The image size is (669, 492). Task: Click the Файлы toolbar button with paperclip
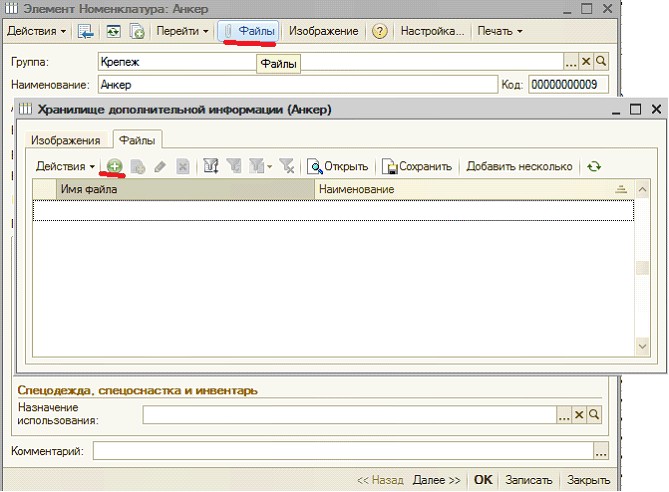pyautogui.click(x=248, y=31)
